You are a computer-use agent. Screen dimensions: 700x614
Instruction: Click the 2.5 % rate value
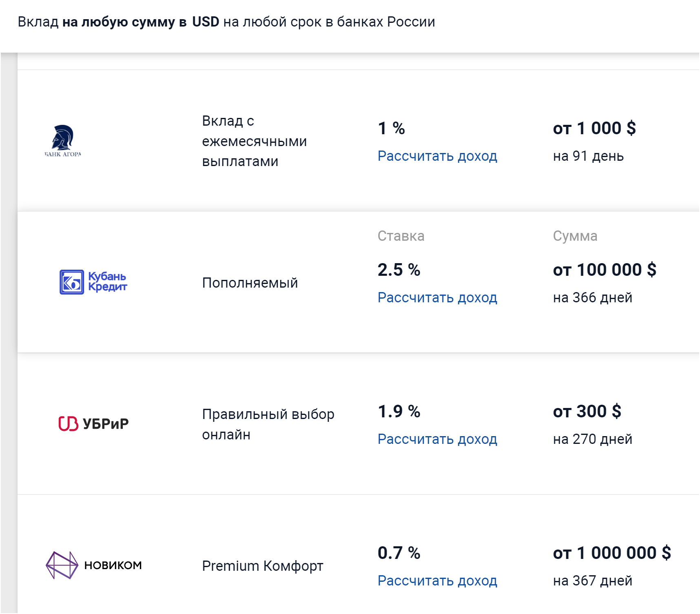[x=399, y=270]
